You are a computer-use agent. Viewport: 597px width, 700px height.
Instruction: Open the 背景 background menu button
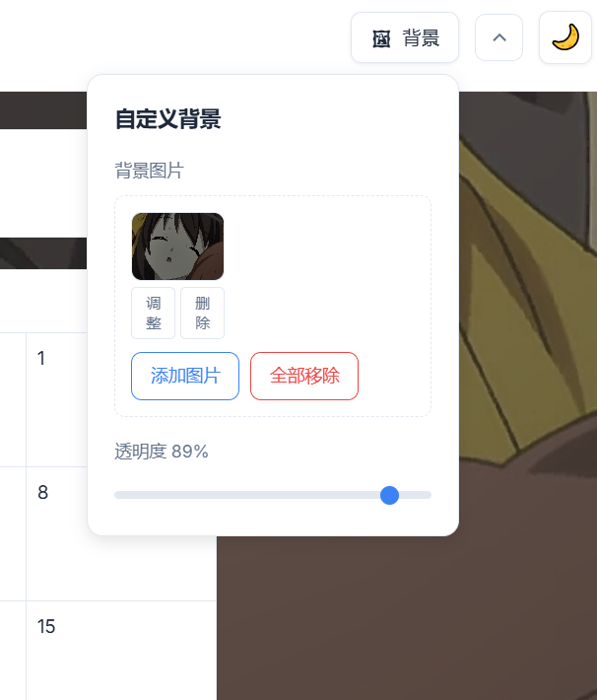[405, 37]
